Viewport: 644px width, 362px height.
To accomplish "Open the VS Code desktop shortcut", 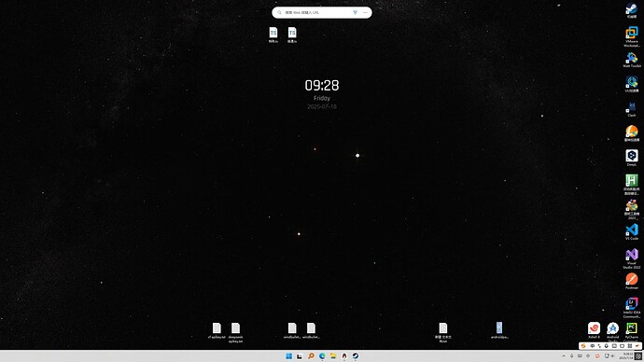I will coord(631,232).
